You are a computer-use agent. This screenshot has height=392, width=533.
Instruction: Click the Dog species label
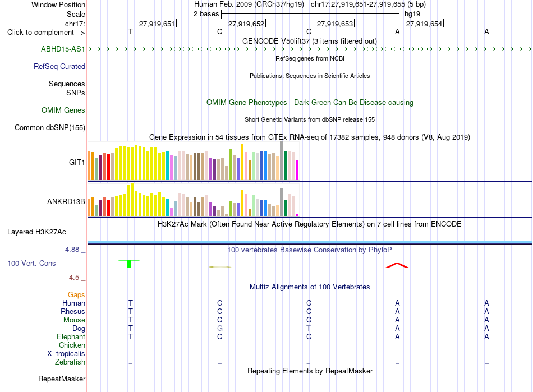point(79,329)
